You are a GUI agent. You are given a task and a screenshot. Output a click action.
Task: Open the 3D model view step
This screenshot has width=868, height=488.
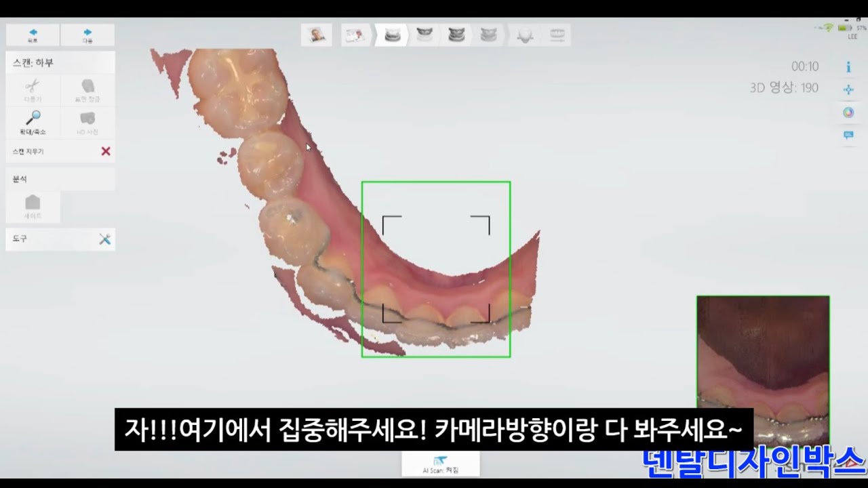pos(524,35)
